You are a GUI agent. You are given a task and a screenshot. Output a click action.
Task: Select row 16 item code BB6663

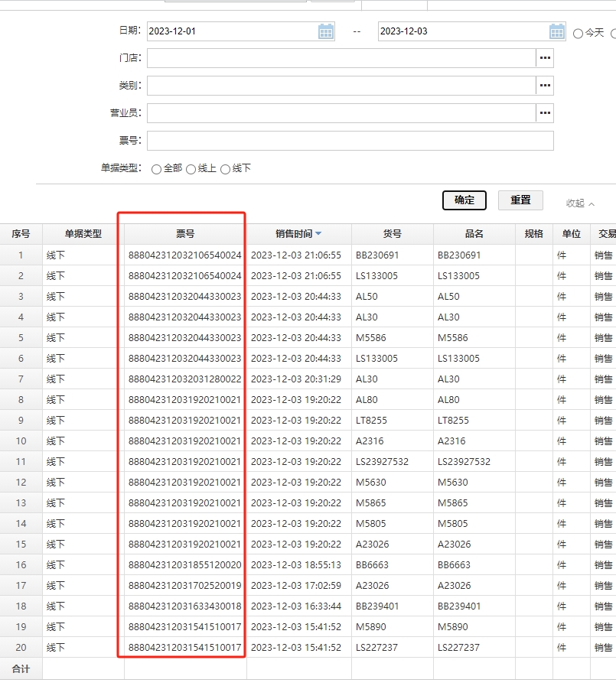(x=372, y=565)
